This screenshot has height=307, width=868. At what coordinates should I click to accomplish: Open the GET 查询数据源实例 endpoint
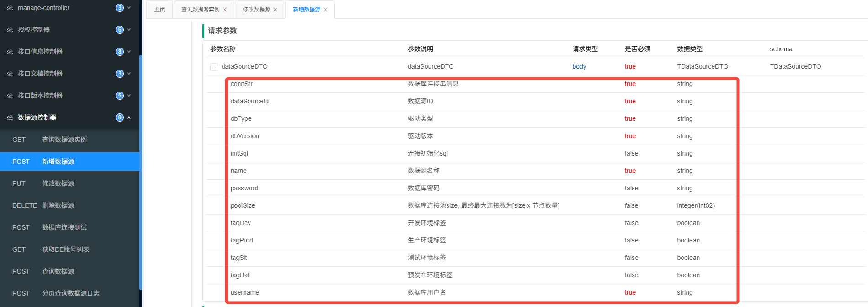(x=64, y=140)
